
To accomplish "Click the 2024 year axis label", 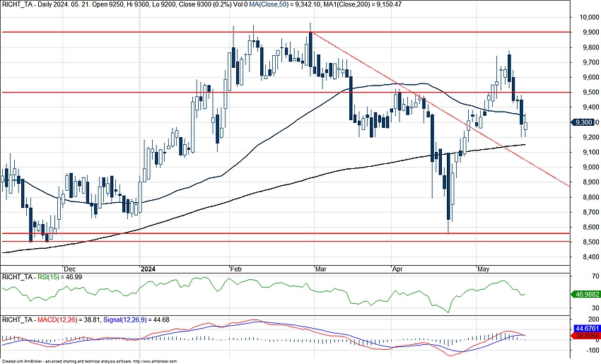I will coord(148,269).
